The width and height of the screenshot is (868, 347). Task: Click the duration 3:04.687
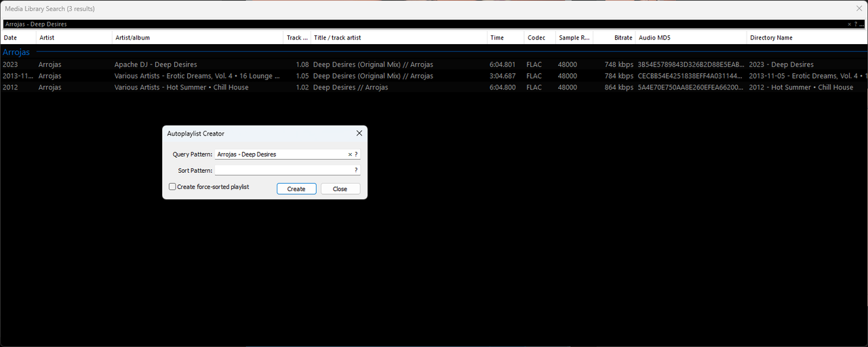(502, 76)
